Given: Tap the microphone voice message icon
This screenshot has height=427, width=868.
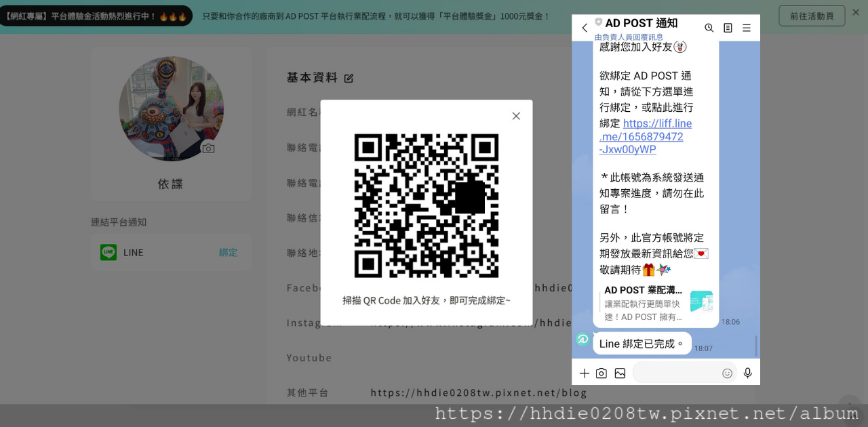Looking at the screenshot, I should 748,373.
